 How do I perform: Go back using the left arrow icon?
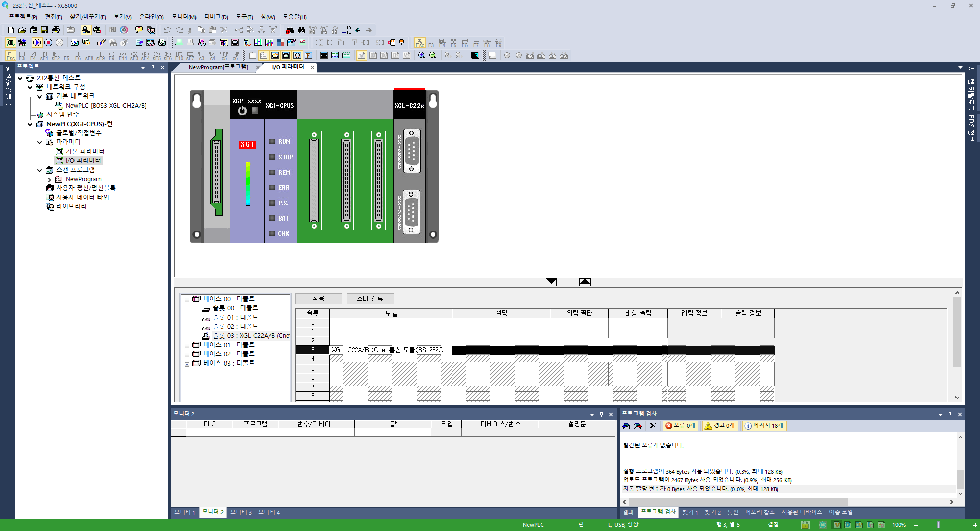[358, 30]
